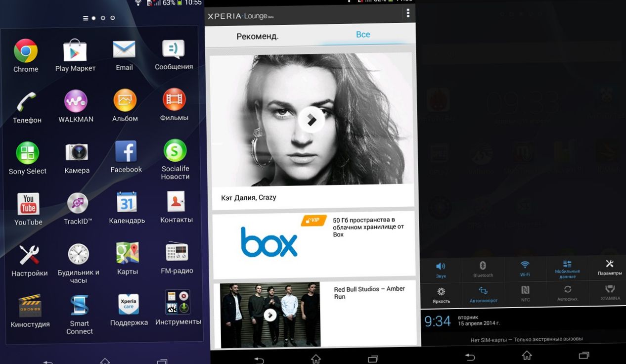Enable NFC in quick settings
626x364 pixels.
(525, 295)
